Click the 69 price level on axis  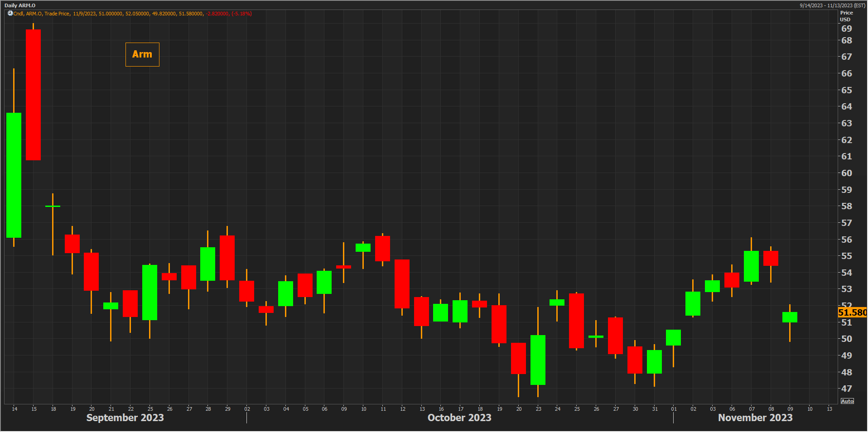[846, 29]
